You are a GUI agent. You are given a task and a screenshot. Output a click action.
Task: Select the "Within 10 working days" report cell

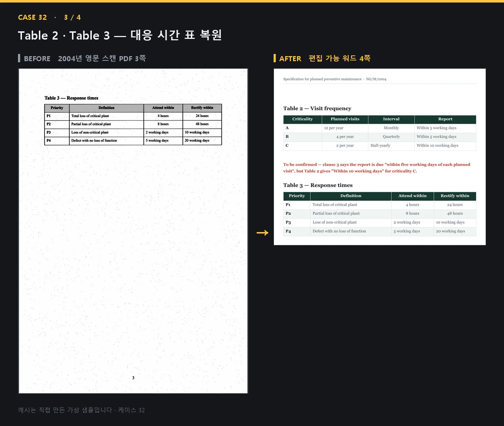point(445,146)
